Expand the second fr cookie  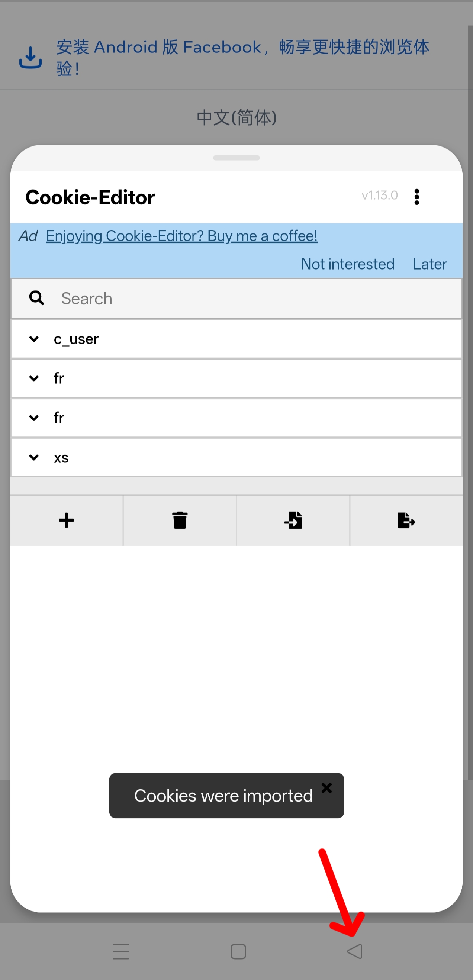click(x=34, y=418)
